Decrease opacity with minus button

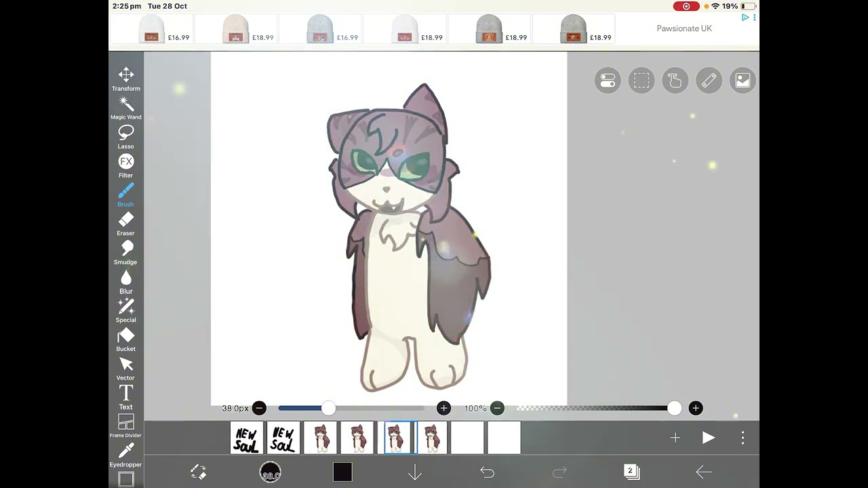[x=497, y=408]
